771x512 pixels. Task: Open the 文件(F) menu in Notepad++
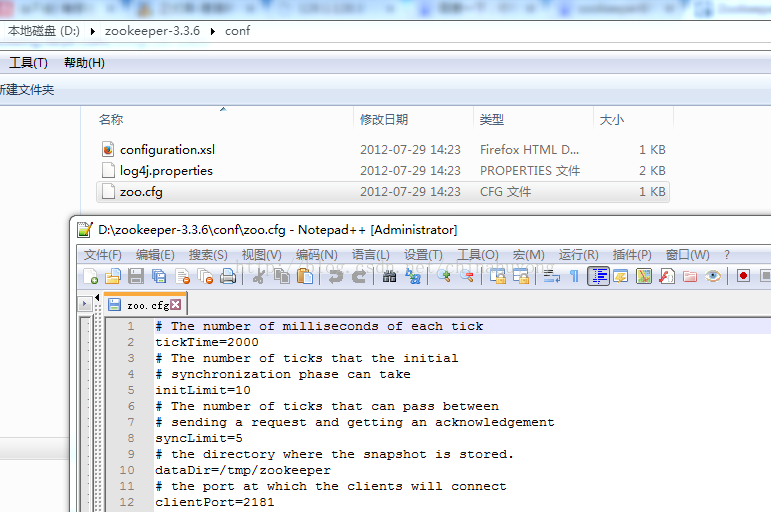[x=102, y=255]
